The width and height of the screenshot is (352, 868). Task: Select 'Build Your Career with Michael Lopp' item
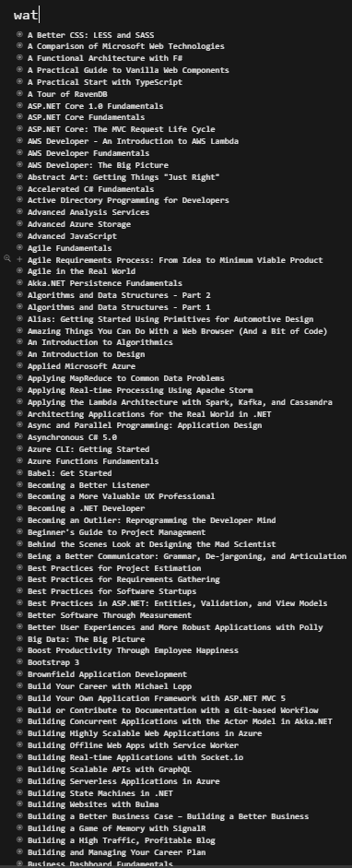(x=110, y=686)
